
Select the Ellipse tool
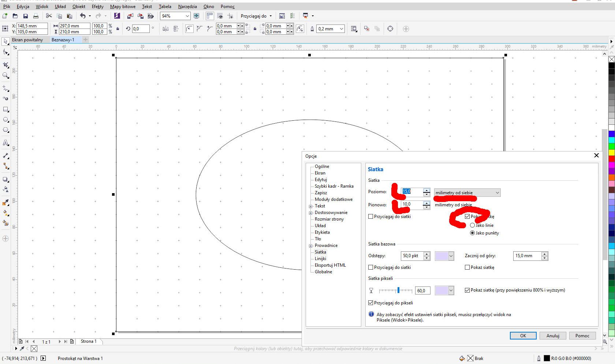6,120
